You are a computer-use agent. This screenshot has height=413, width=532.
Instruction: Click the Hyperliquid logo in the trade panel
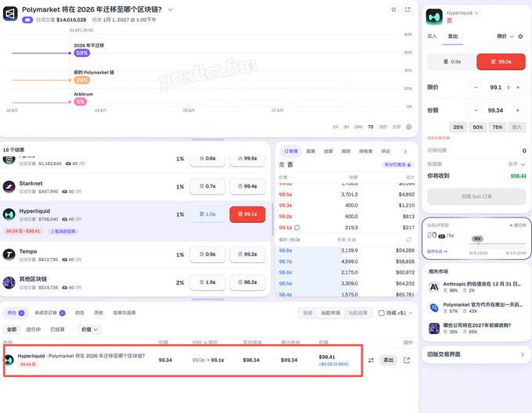[x=434, y=16]
